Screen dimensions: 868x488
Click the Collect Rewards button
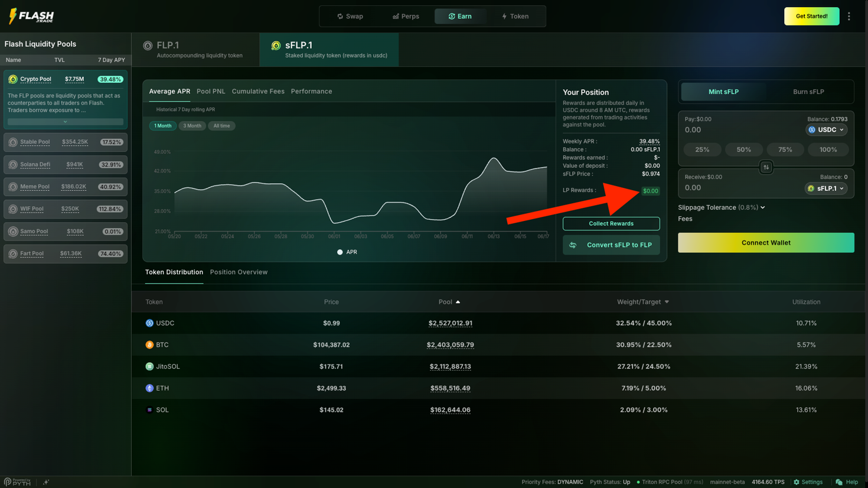click(611, 224)
